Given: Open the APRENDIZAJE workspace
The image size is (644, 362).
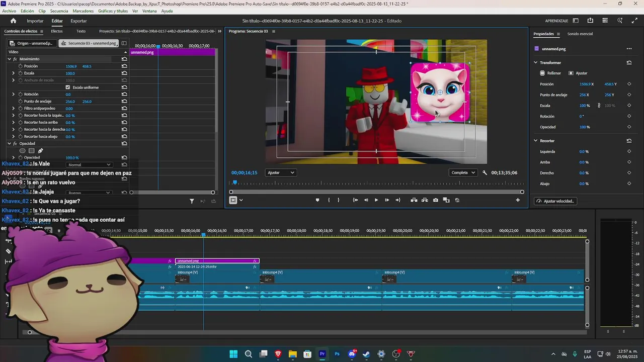Looking at the screenshot, I should (x=556, y=21).
